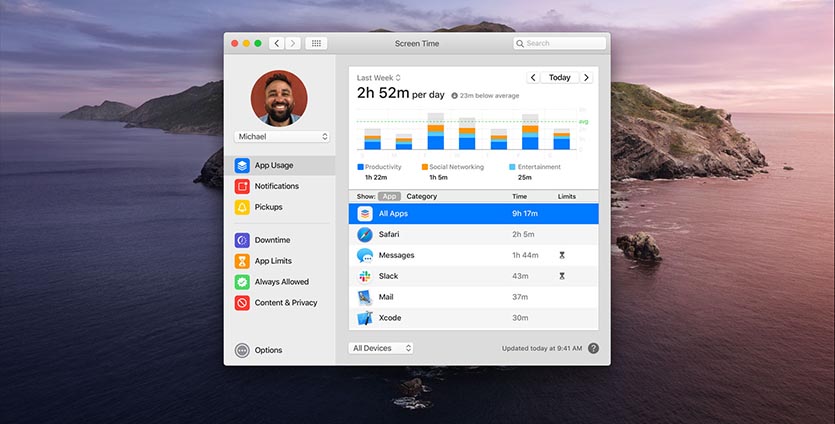The height and width of the screenshot is (424, 835).
Task: Select the Safari row in list
Action: (472, 234)
